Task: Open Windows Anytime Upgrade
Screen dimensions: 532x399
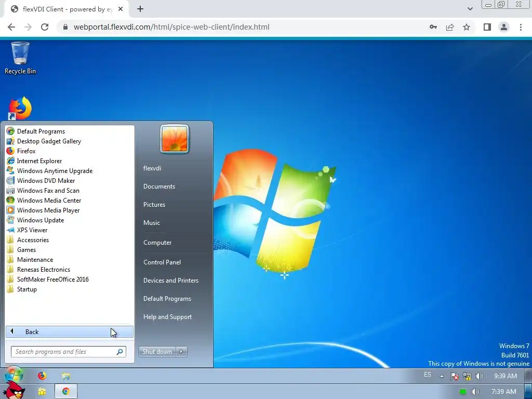Action: (x=49, y=170)
